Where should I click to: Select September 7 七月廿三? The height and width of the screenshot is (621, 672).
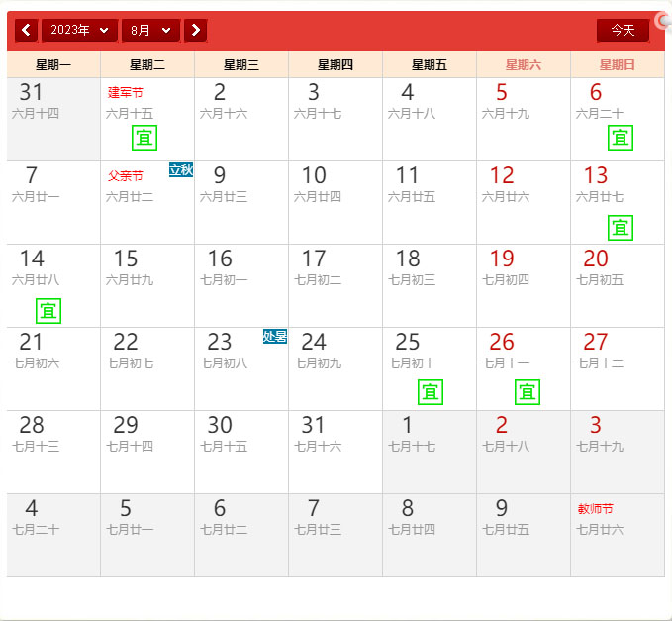(x=336, y=535)
